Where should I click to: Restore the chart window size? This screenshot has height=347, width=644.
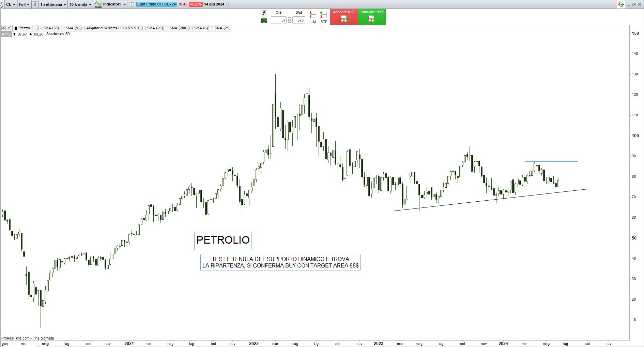[634, 4]
